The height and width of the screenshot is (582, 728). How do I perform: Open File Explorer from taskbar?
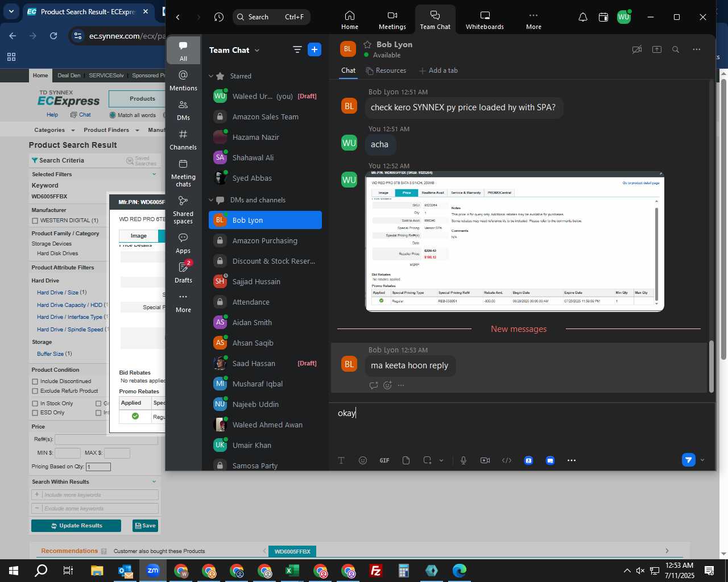[97, 571]
